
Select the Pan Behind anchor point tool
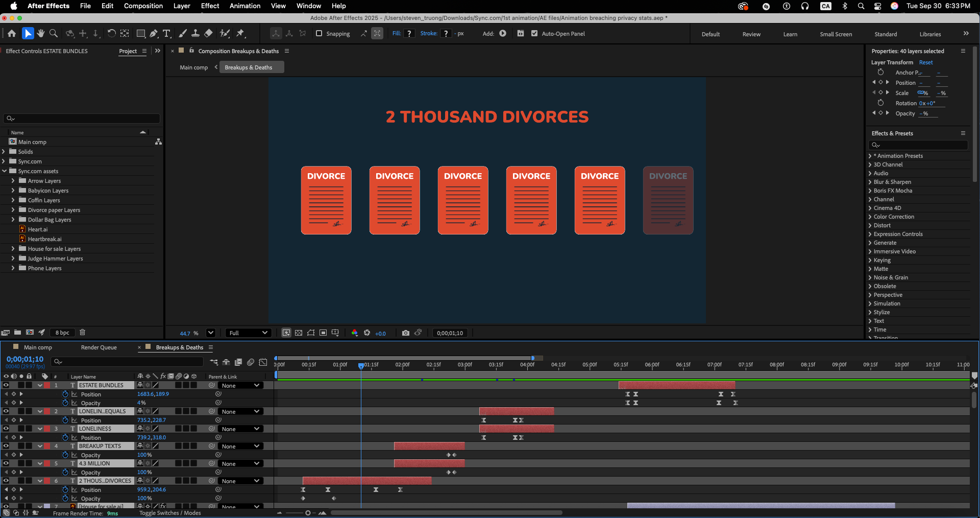125,34
